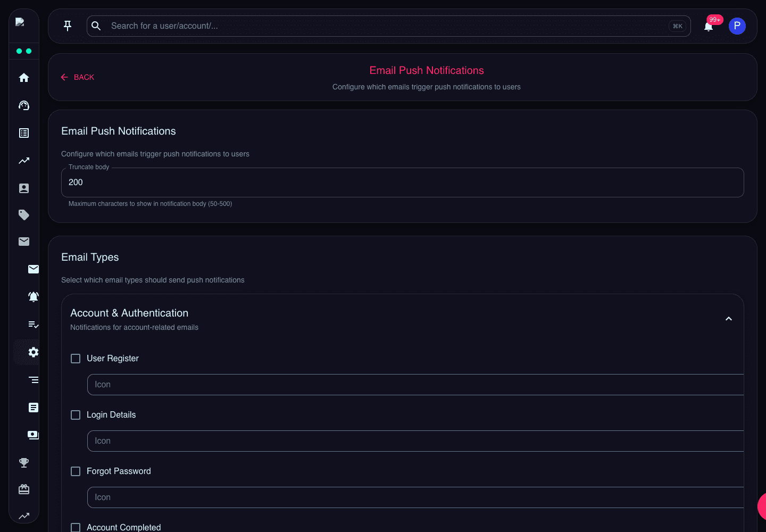Open the price tag sidebar icon
Image resolution: width=766 pixels, height=532 pixels.
coord(24,215)
